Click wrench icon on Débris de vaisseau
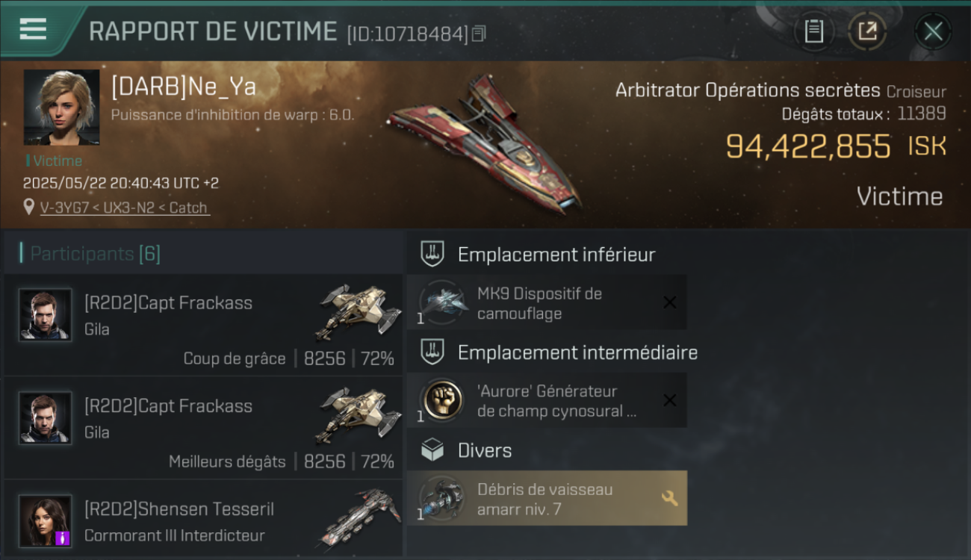 click(670, 498)
